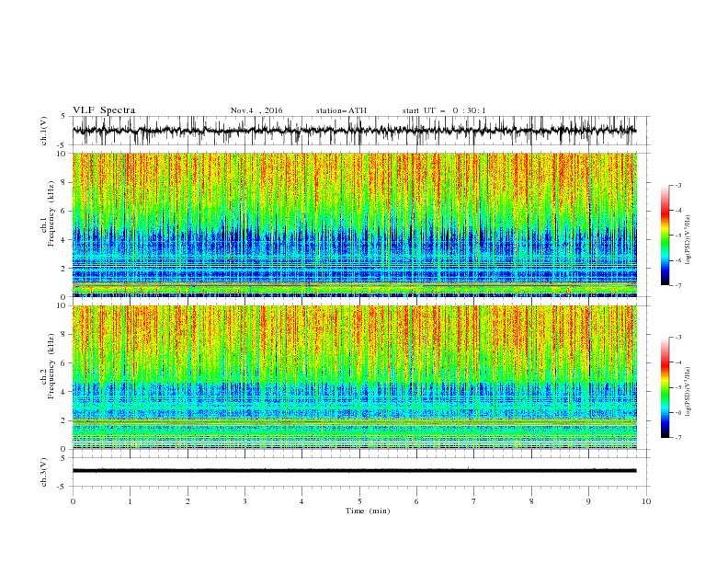Click the ch.3 flat waveform trace

point(354,471)
